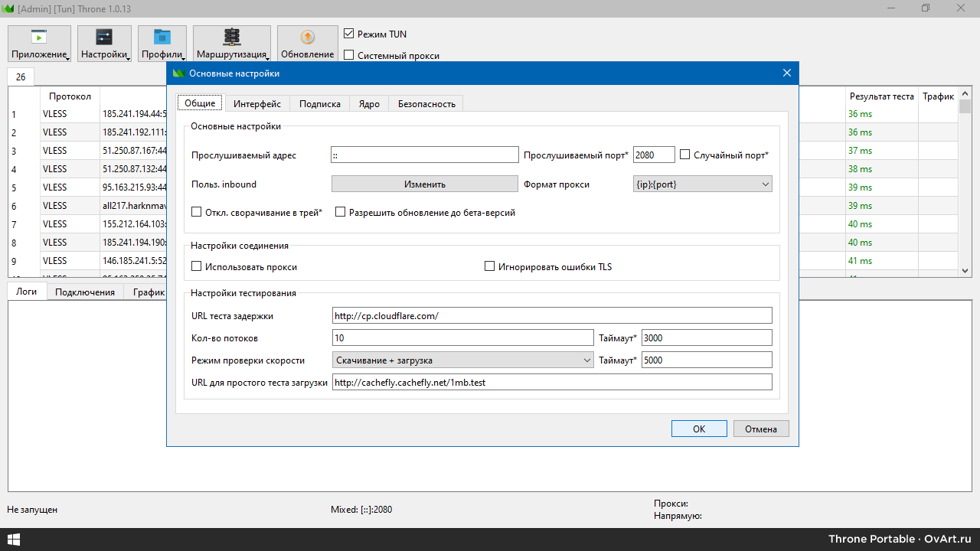
Task: Open the Настройки toolbar icon
Action: point(104,37)
